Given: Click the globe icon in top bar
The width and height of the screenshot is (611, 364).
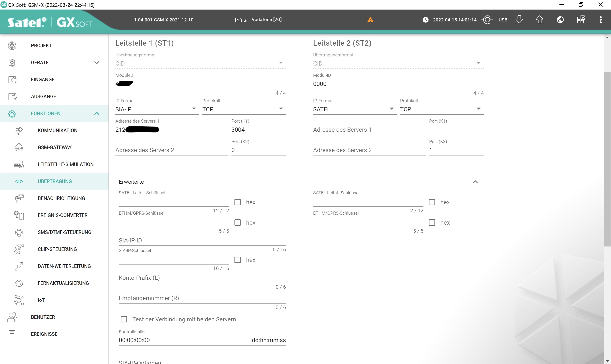Looking at the screenshot, I should click(560, 20).
